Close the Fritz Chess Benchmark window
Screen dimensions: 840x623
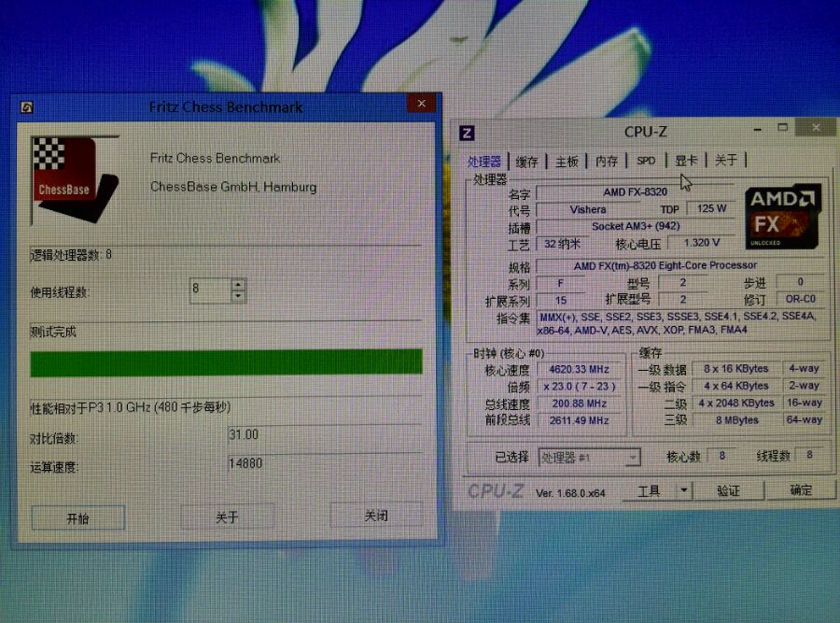[422, 103]
